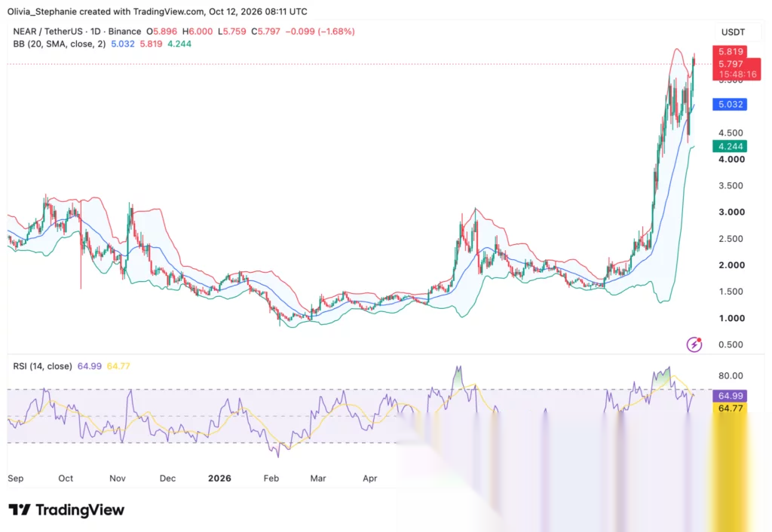The height and width of the screenshot is (532, 772).
Task: Click the red 5.797 current price label
Action: [x=730, y=64]
